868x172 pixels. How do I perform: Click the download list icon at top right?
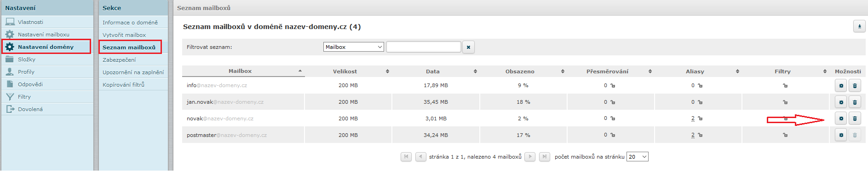click(859, 26)
